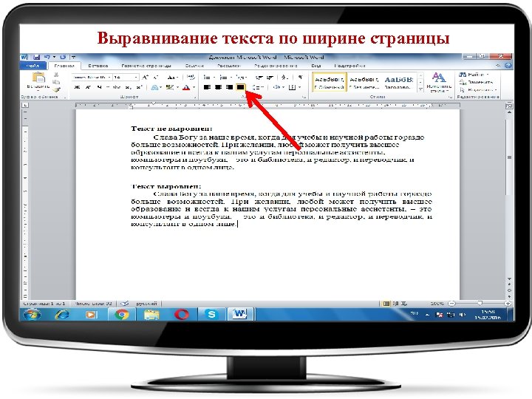The image size is (532, 399).
Task: Apply the Без интервала style
Action: pos(364,83)
